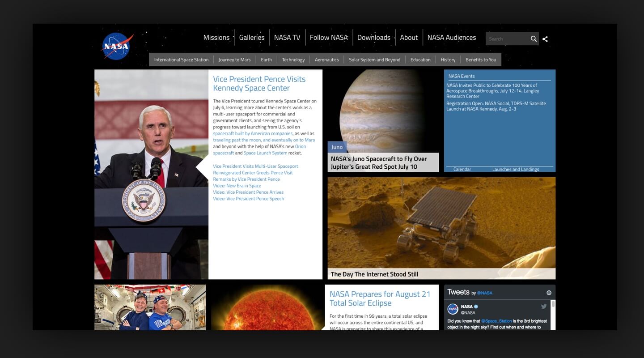This screenshot has height=358, width=644.
Task: Open Reinvigorated Center Greets Pence Visit
Action: (x=253, y=173)
